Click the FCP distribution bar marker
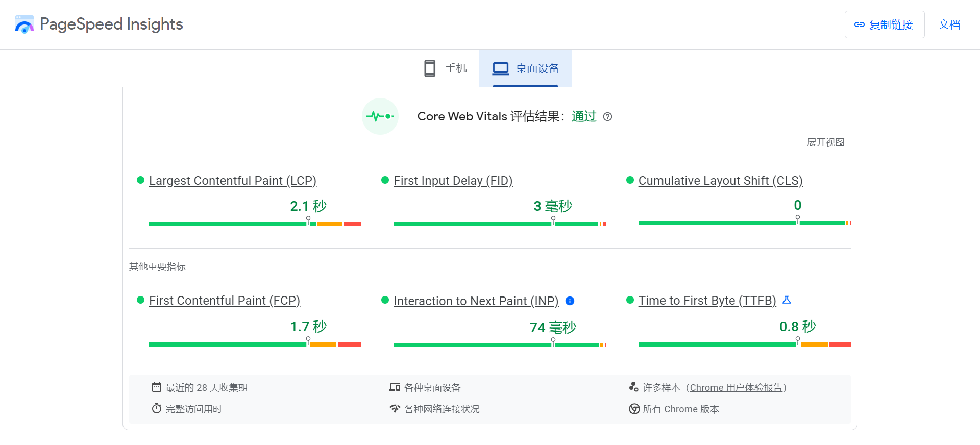Viewport: 980px width, 445px height. [x=308, y=341]
